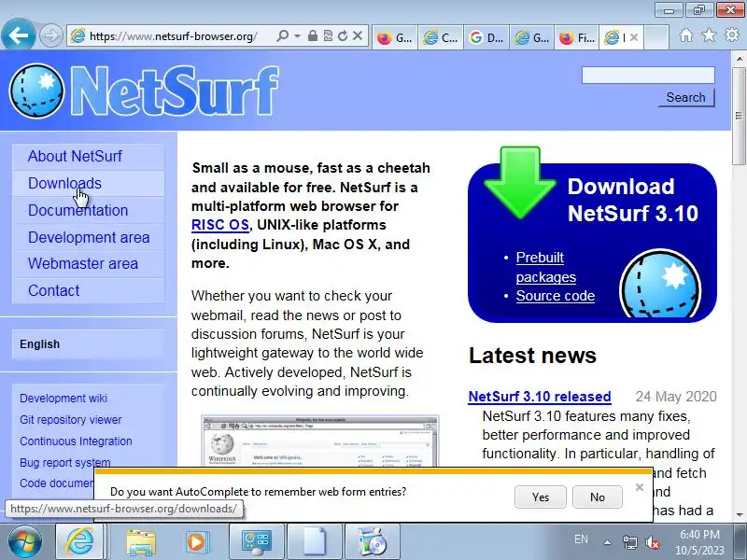Go to Development area
This screenshot has height=560, width=747.
pos(89,238)
